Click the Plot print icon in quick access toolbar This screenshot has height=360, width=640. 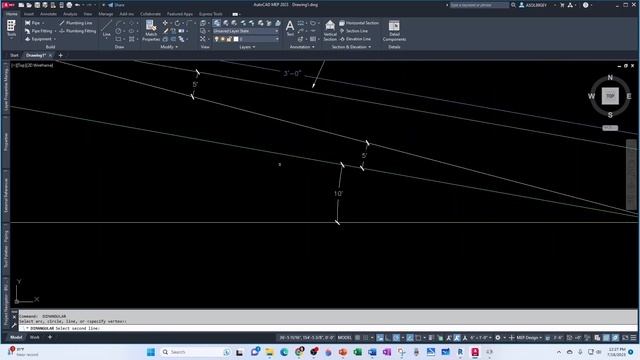[69, 5]
